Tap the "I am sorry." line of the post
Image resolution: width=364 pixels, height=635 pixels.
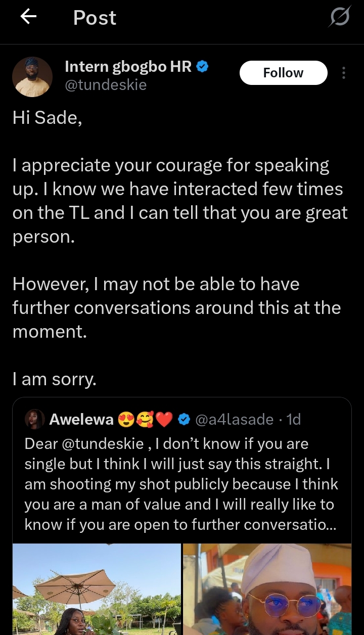click(x=55, y=379)
